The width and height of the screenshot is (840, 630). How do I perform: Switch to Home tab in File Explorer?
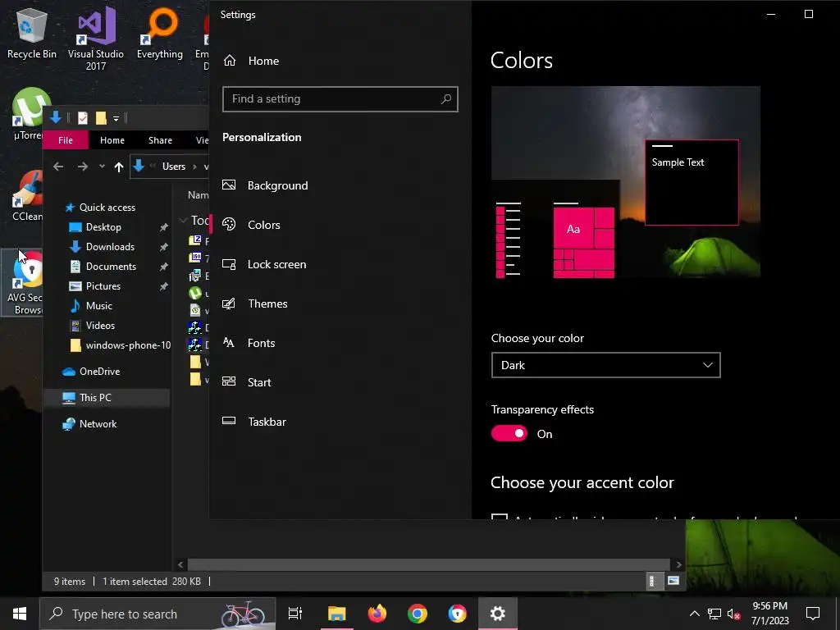[112, 140]
